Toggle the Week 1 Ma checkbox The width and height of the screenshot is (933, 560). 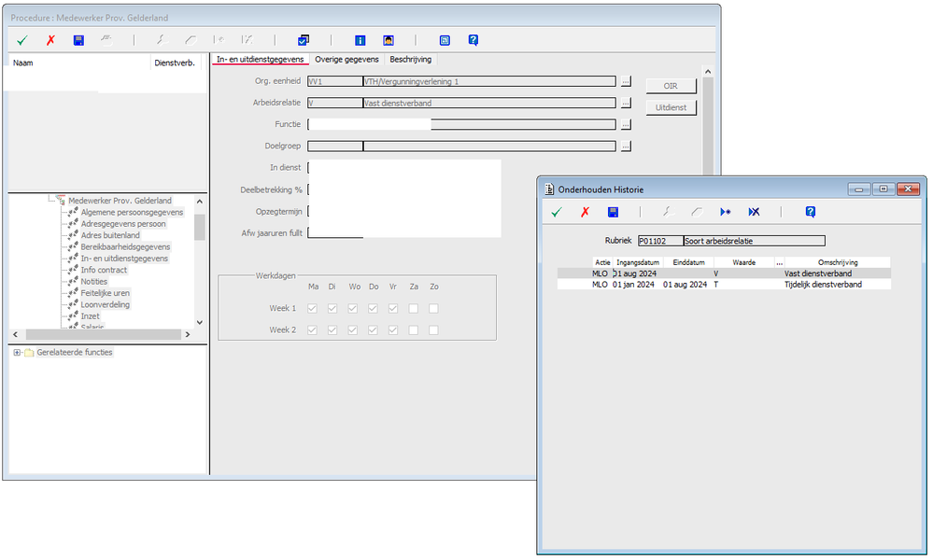312,309
